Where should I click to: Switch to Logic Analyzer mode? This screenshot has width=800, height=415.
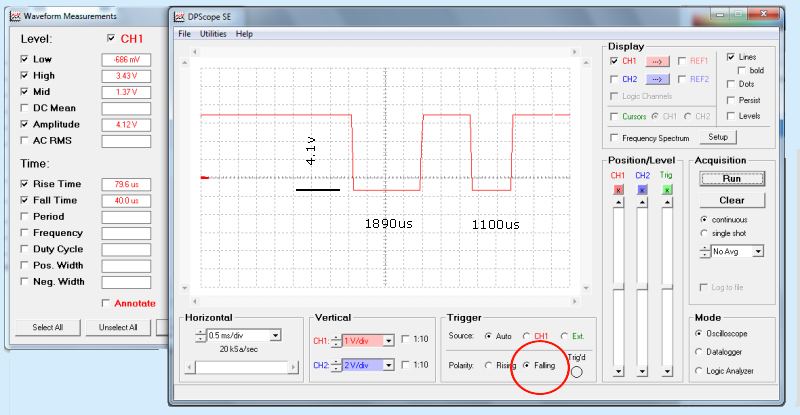[698, 371]
